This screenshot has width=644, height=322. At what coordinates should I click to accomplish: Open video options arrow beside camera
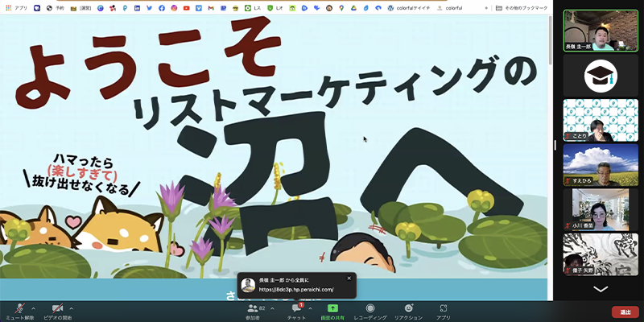coord(72,308)
